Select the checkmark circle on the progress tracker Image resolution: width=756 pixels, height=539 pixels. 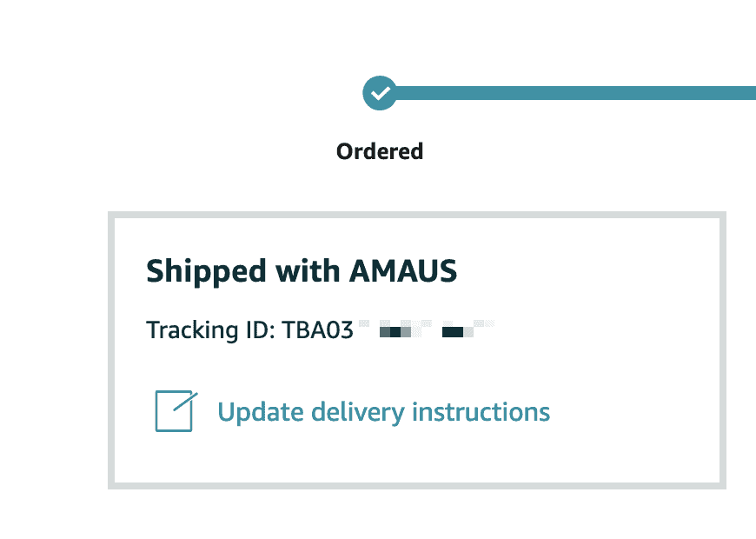click(379, 92)
